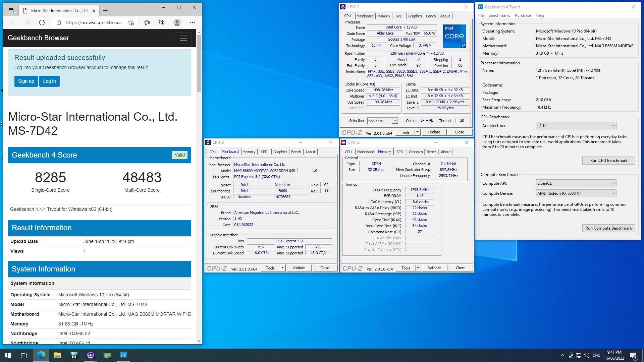
Task: Click the Sign up button
Action: pyautogui.click(x=26, y=81)
